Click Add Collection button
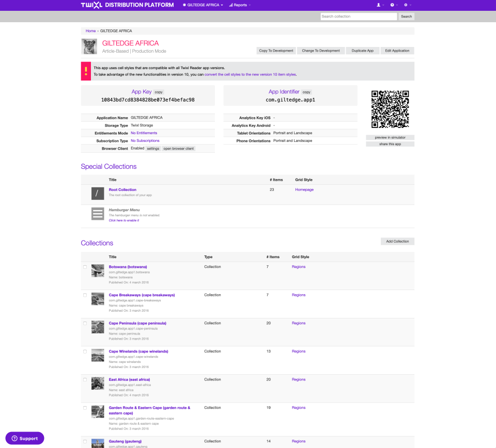This screenshot has width=496, height=448. coord(397,242)
